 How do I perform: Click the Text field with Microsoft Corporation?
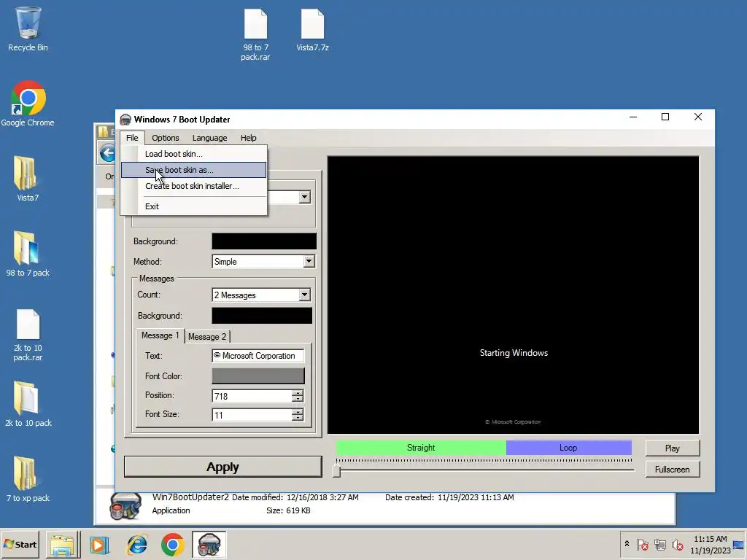(x=258, y=356)
